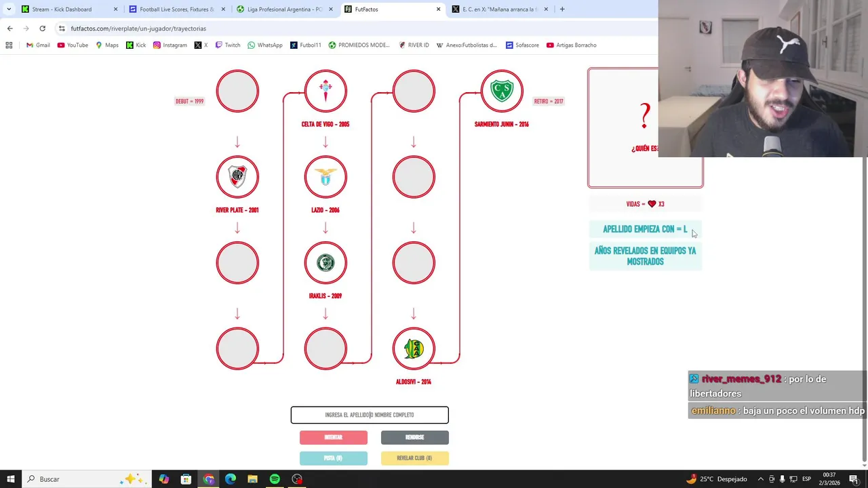This screenshot has width=868, height=488.
Task: Select the hidden circle above Aldosivi
Action: (414, 263)
